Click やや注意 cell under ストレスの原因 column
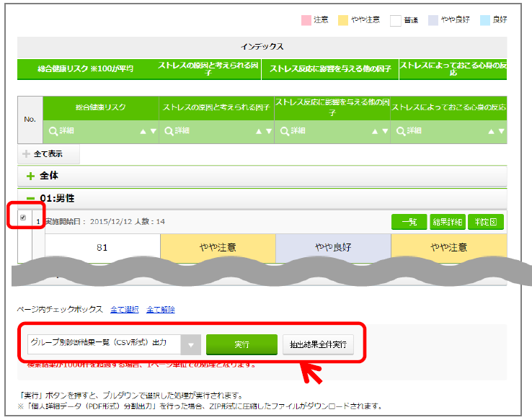Screen dimensions: 532x420 pos(218,248)
